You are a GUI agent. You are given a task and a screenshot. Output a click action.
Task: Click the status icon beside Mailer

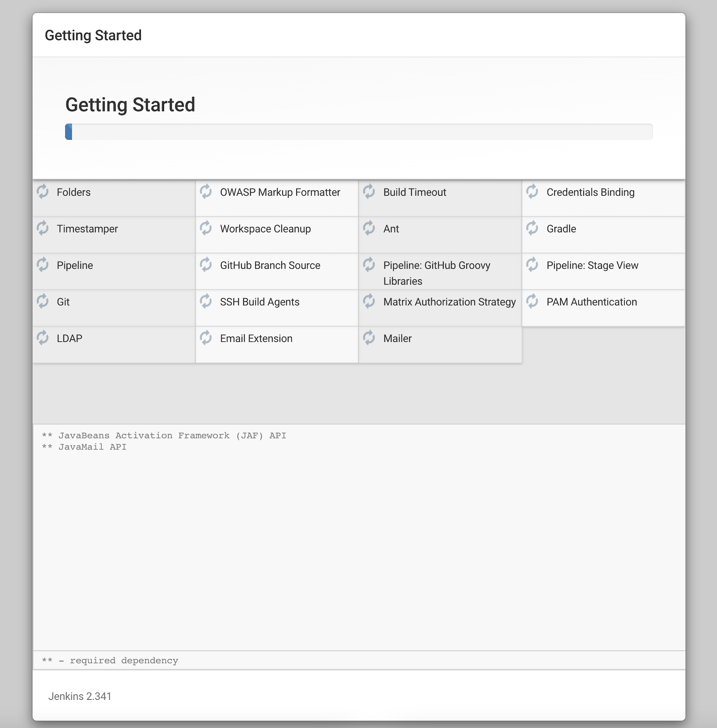click(369, 338)
